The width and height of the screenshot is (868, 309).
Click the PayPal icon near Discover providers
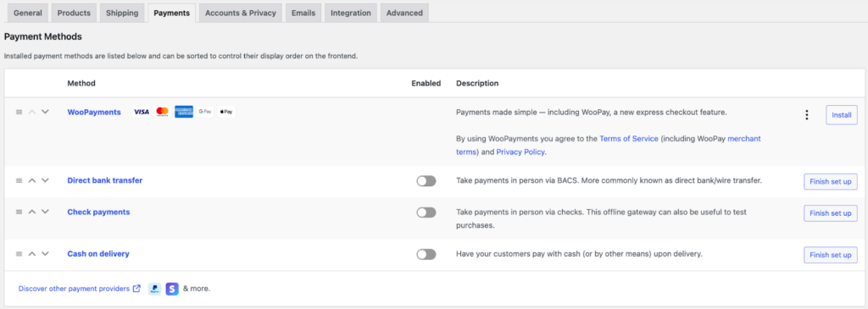[x=154, y=289]
